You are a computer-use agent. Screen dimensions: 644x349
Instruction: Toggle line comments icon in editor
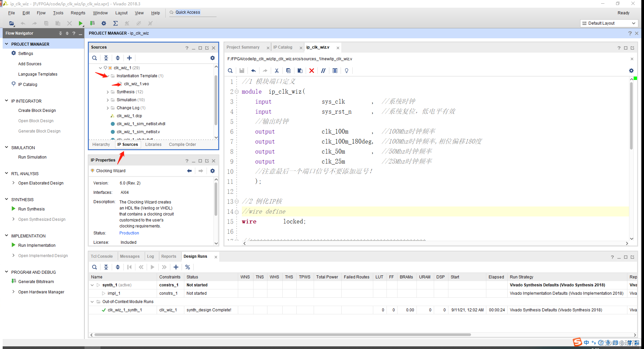[323, 71]
